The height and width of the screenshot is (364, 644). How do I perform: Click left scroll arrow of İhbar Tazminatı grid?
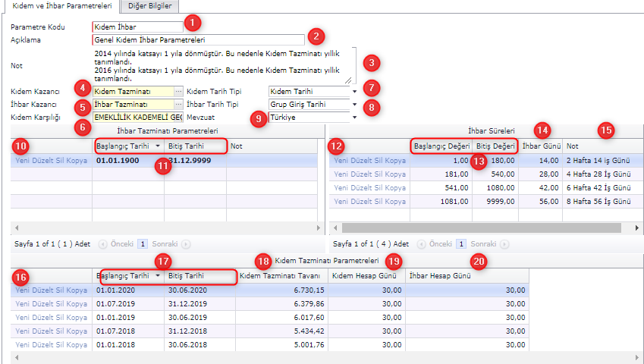pos(17,227)
